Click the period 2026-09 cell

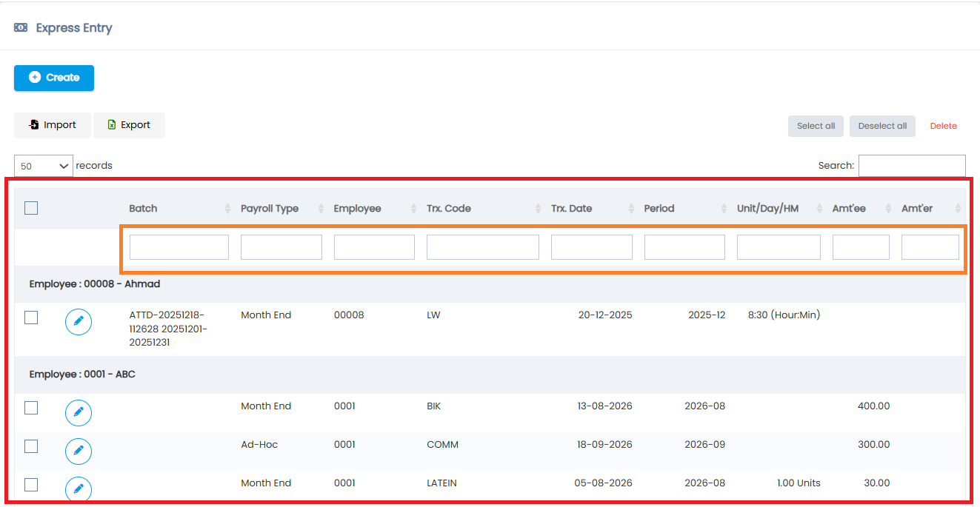[705, 445]
